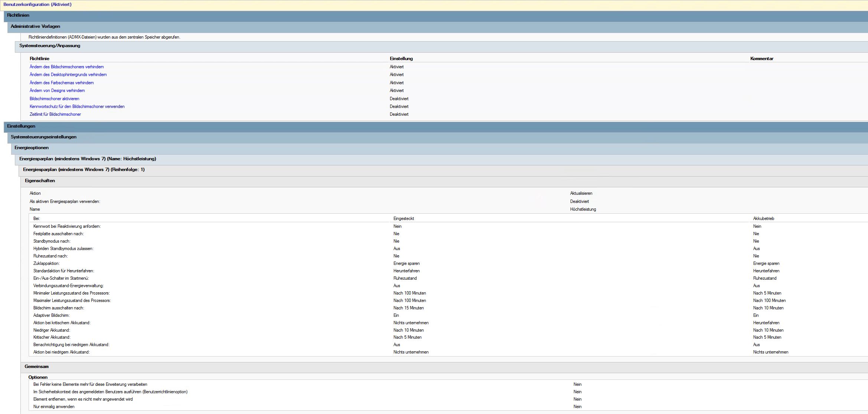Screen dimensions: 868x414
Task: Select 'Benachrichtigung bei niedrigem Akkustand:' label
Action: [71, 345]
